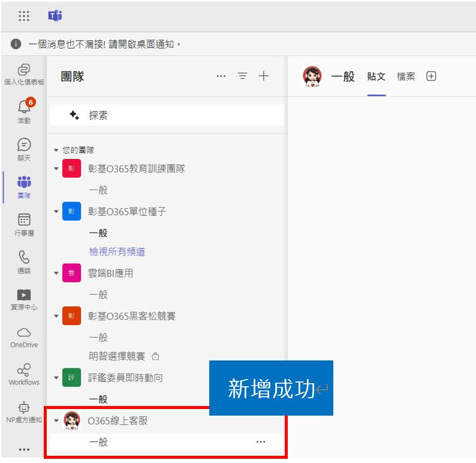Image resolution: width=476 pixels, height=463 pixels.
Task: Switch to the 檔案 tab
Action: [406, 77]
